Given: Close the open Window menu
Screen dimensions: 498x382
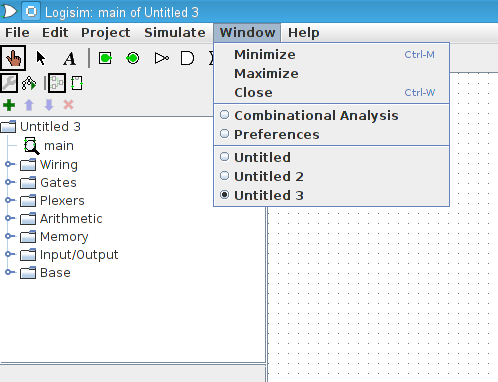Looking at the screenshot, I should [x=247, y=33].
